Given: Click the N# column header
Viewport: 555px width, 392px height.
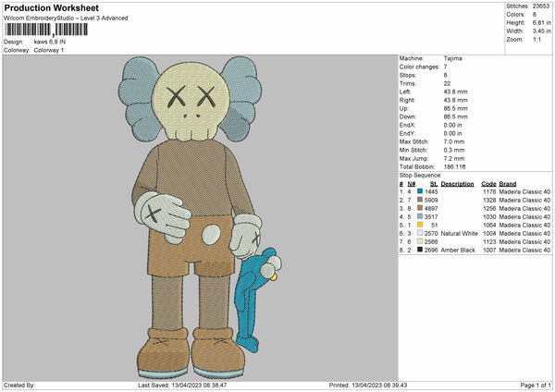Looking at the screenshot, I should pyautogui.click(x=412, y=184).
